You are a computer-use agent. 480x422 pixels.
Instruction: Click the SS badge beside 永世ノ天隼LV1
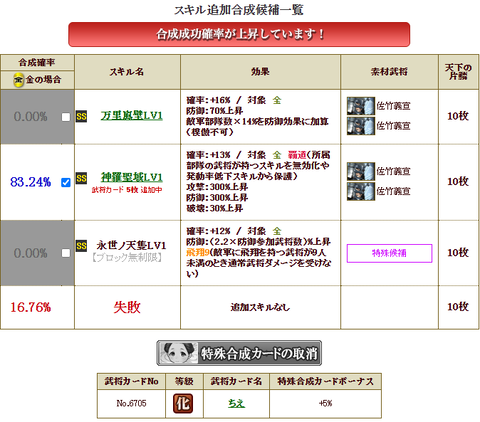click(x=81, y=246)
